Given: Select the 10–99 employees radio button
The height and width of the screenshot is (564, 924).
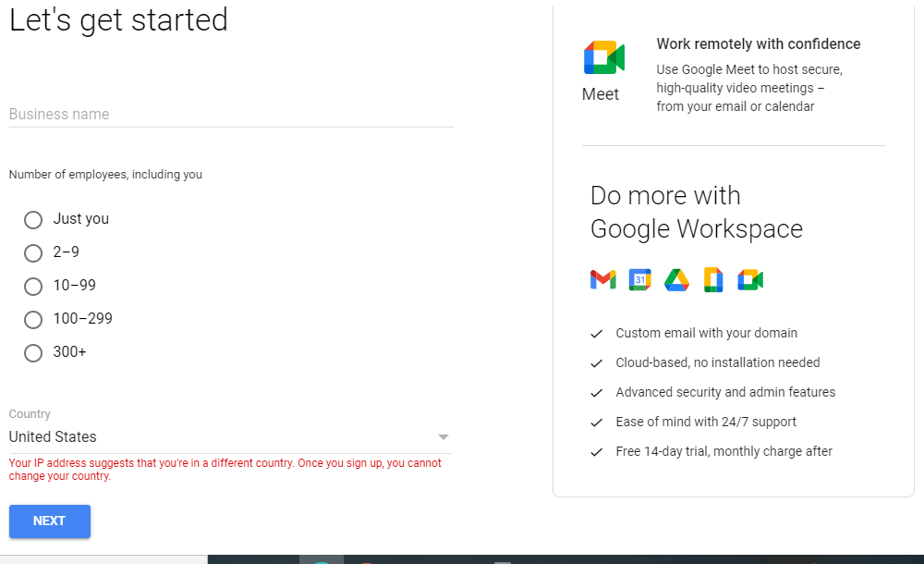Looking at the screenshot, I should click(x=33, y=287).
